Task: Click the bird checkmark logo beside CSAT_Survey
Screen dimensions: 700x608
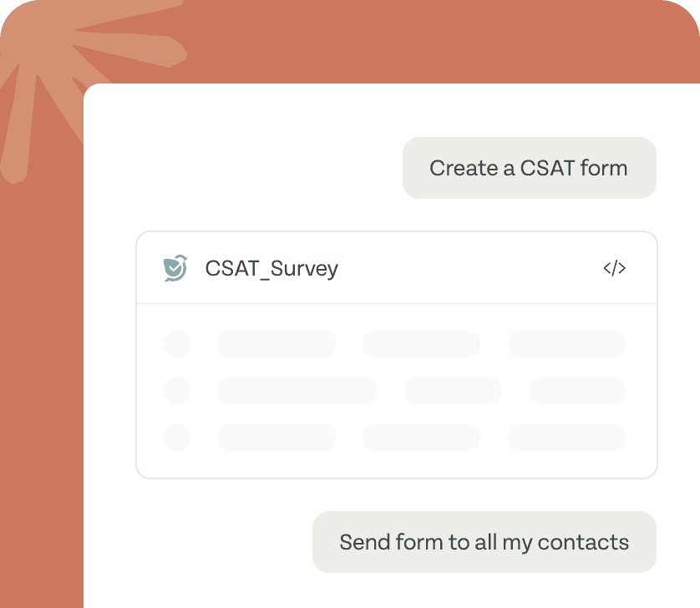Action: (175, 268)
